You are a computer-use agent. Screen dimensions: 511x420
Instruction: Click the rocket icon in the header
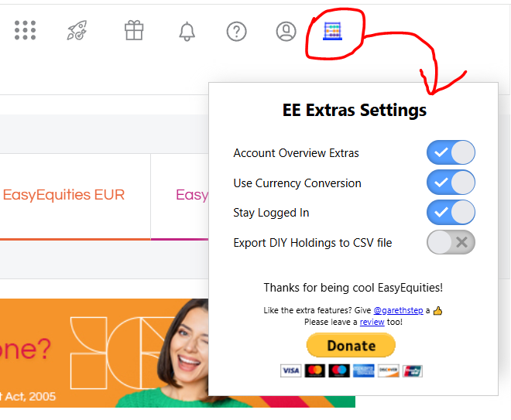click(77, 30)
